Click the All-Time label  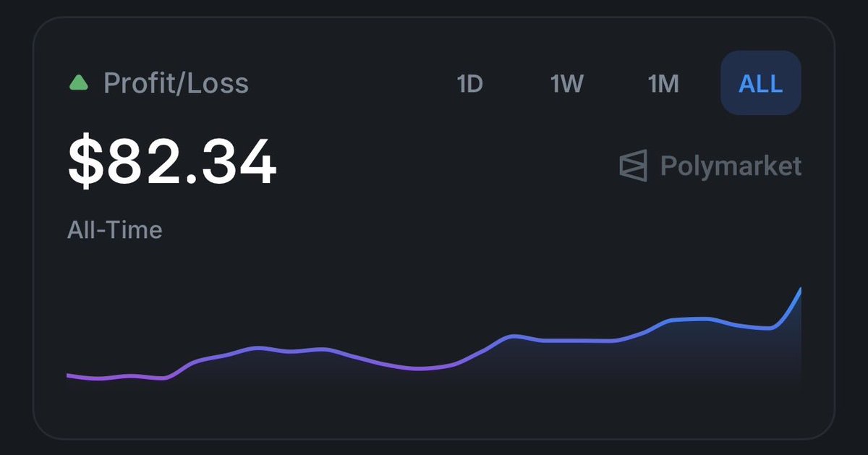114,230
